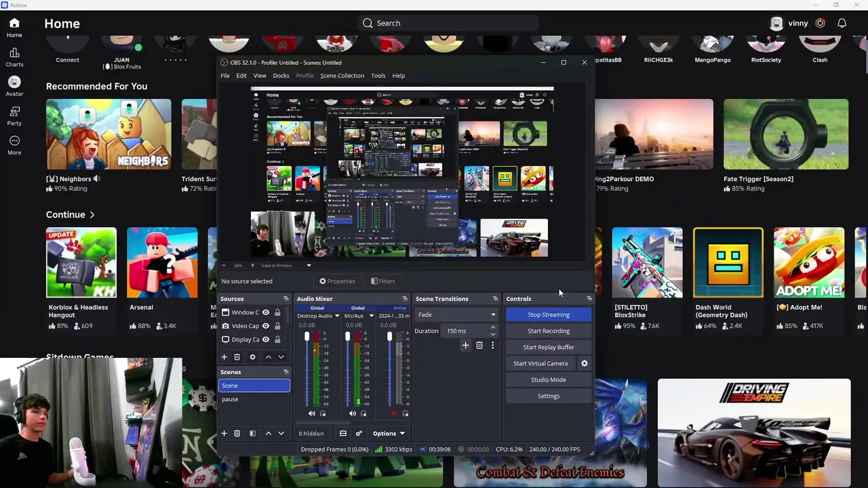Open scene filters icon in Scenes toolbar
The image size is (868, 488).
pyautogui.click(x=252, y=433)
